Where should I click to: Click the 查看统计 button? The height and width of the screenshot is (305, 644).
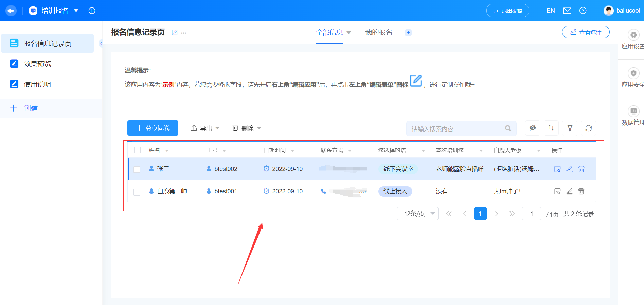(586, 32)
